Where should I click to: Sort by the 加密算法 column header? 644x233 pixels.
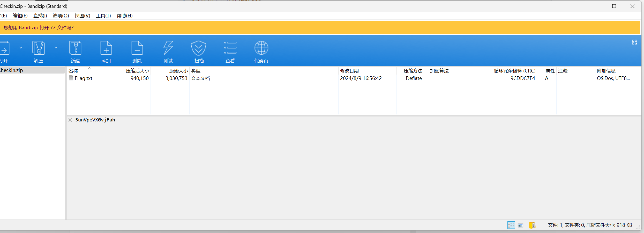coord(437,71)
